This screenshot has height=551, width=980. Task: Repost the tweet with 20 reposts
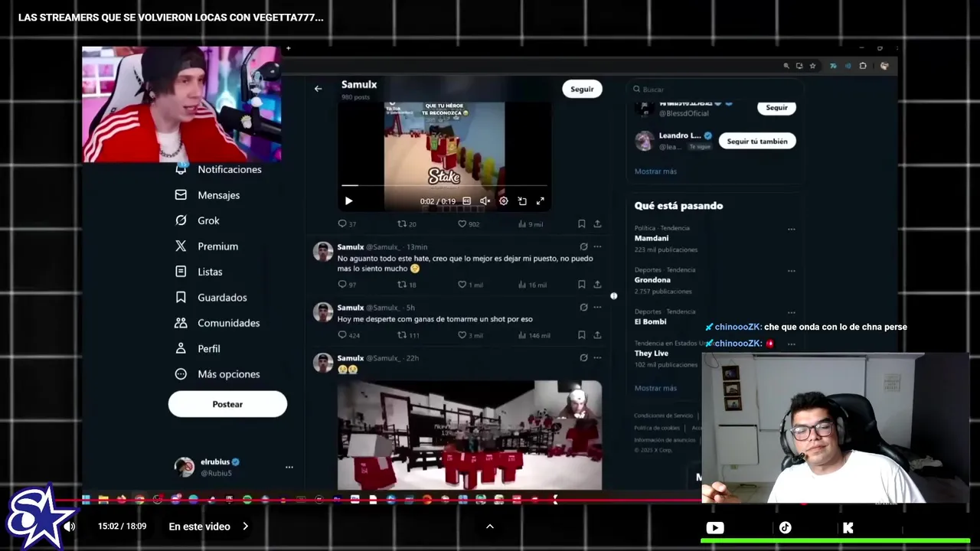[x=407, y=224]
